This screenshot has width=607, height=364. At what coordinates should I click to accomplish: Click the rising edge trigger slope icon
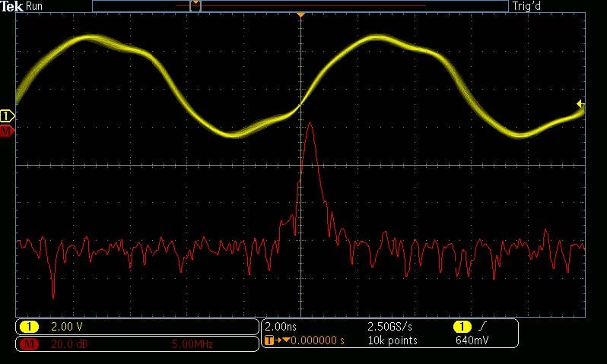point(481,327)
